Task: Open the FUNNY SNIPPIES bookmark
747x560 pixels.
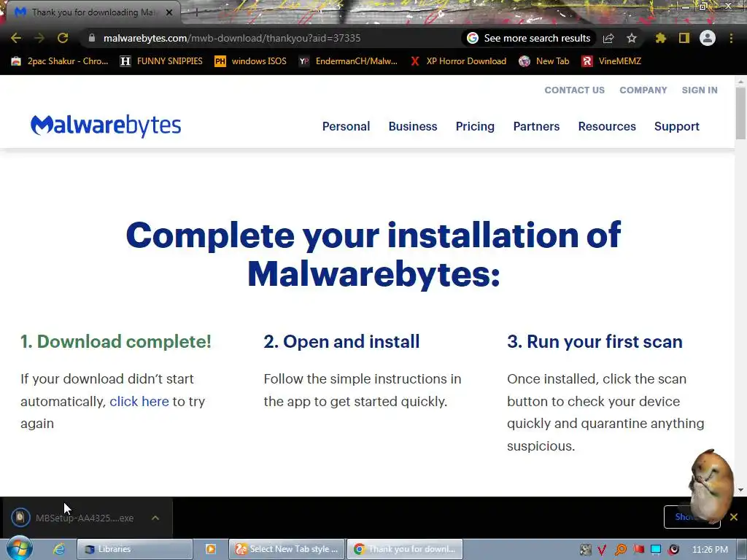Action: (161, 61)
